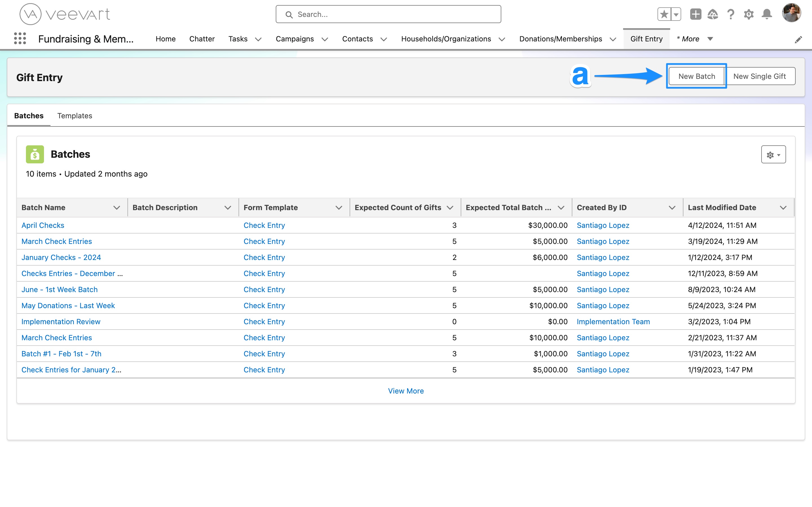Image resolution: width=812 pixels, height=507 pixels.
Task: Open Salesforce Help via the question mark icon
Action: click(731, 14)
